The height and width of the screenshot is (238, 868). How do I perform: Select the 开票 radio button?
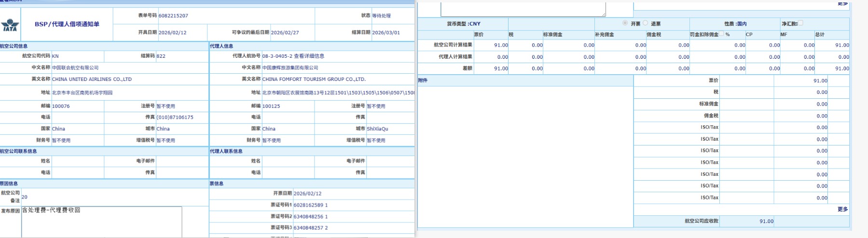625,23
